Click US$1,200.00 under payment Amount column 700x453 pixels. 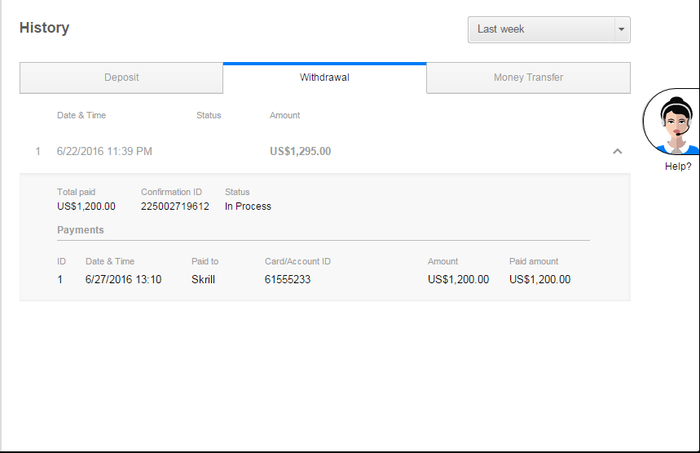pos(458,279)
